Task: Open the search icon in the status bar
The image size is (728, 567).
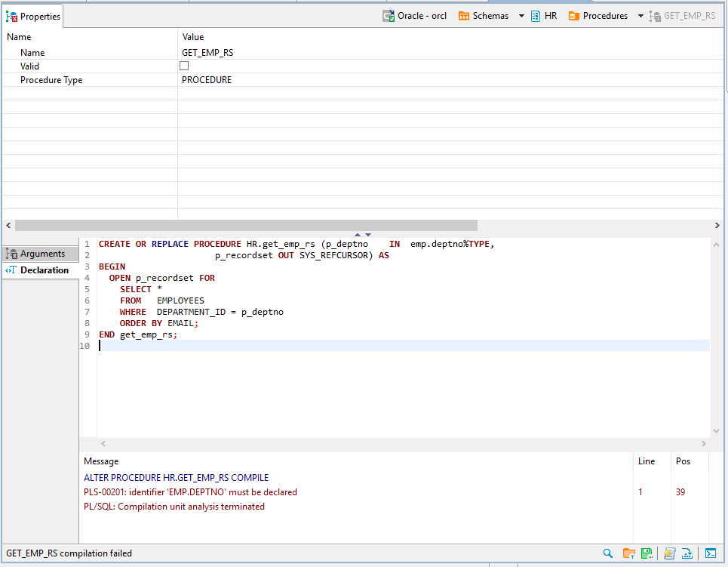Action: pyautogui.click(x=608, y=553)
